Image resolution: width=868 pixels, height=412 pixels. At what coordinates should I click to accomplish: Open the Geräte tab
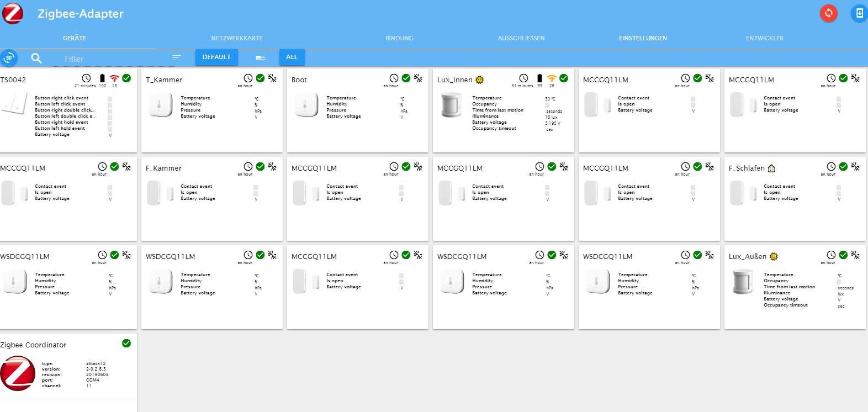coord(75,38)
